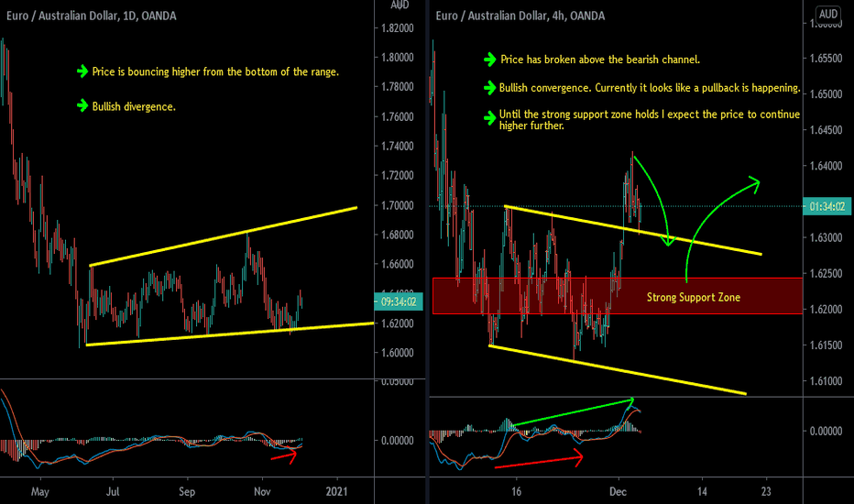The height and width of the screenshot is (504, 854).
Task: Click the 1.72000 price on daily axis
Action: pyautogui.click(x=397, y=175)
